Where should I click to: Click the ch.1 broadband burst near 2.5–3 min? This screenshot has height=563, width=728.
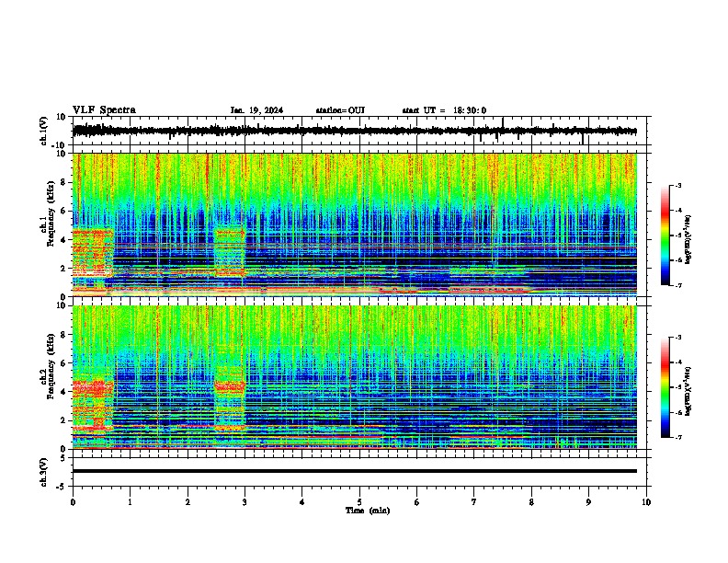click(230, 251)
